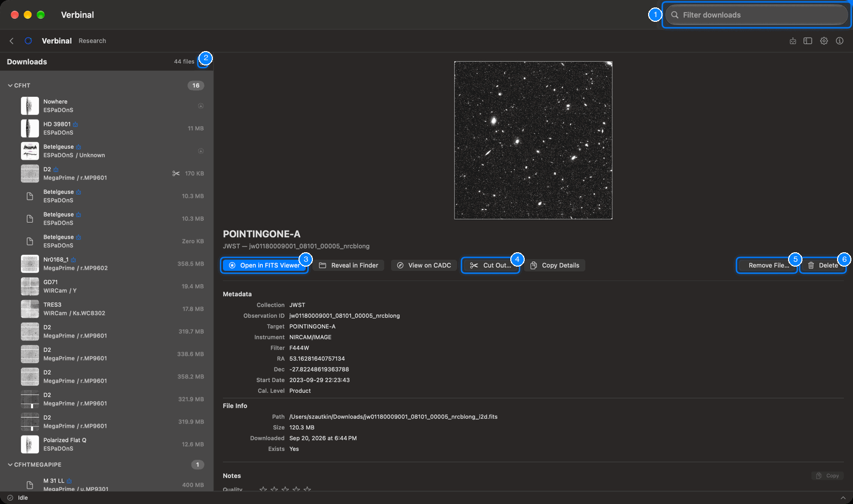The height and width of the screenshot is (504, 853).
Task: Select Betelgeuse row sized Zero KB
Action: click(x=106, y=242)
